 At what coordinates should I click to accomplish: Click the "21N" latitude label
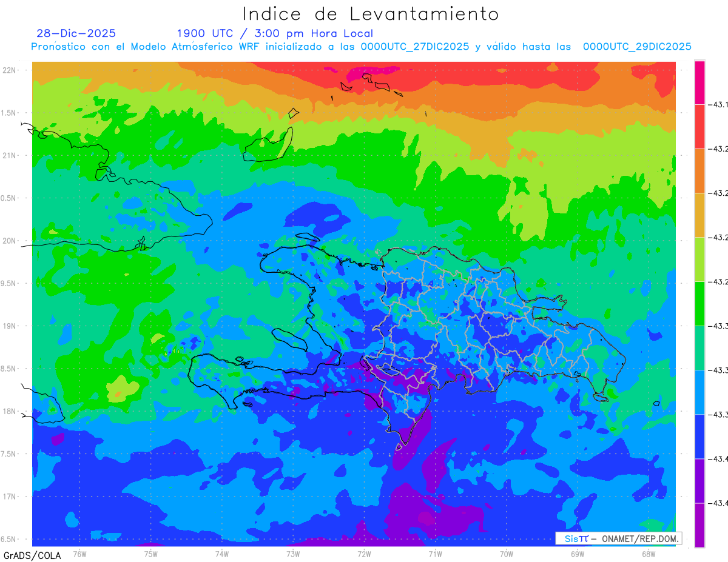pos(10,155)
